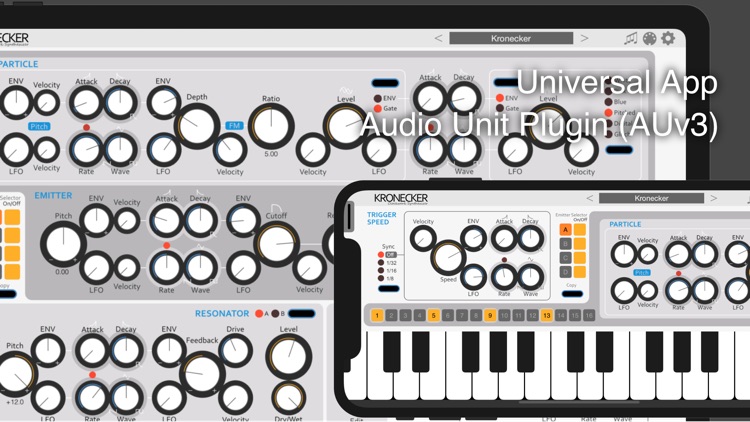
Task: Click Cutoff knob in tablet Emitter section
Action: pyautogui.click(x=276, y=244)
